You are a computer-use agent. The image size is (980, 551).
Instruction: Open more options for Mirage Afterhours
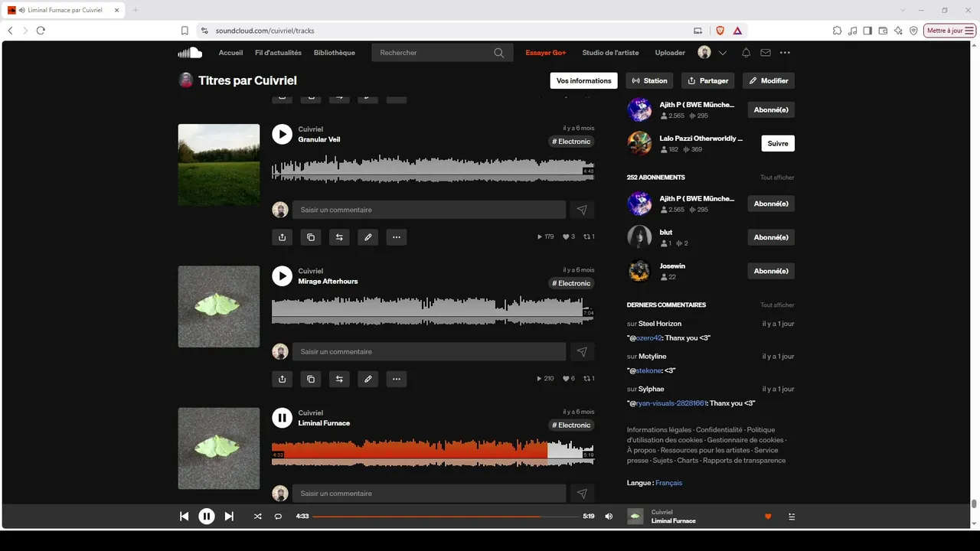click(397, 379)
